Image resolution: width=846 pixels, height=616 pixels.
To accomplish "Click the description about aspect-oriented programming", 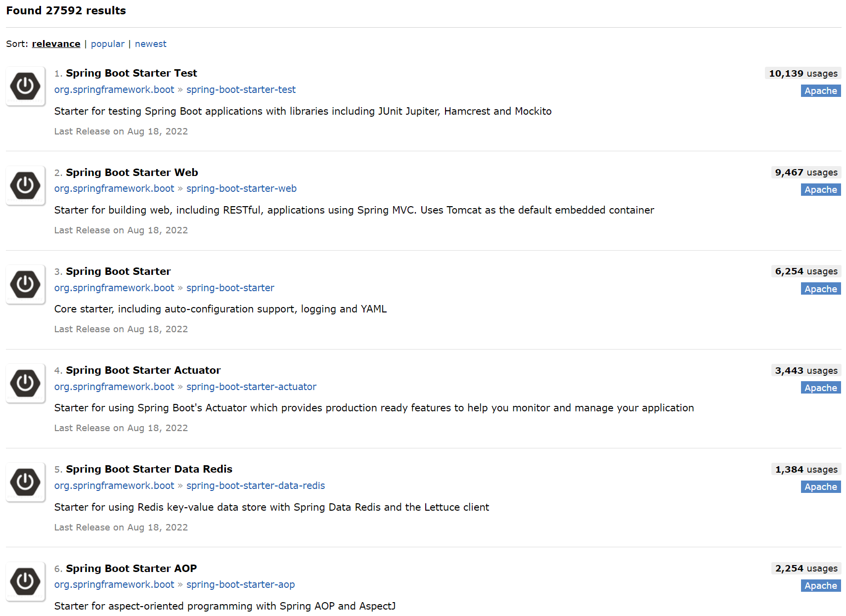I will pyautogui.click(x=224, y=606).
